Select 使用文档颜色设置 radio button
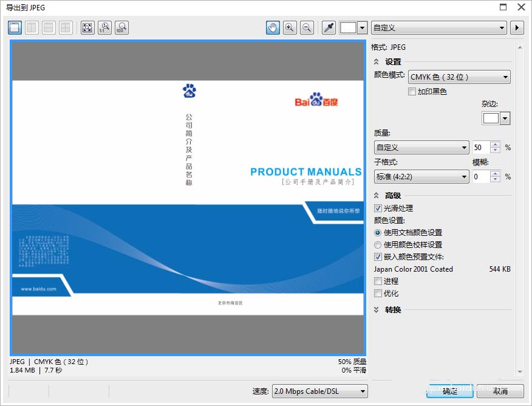This screenshot has width=532, height=406. coord(378,233)
